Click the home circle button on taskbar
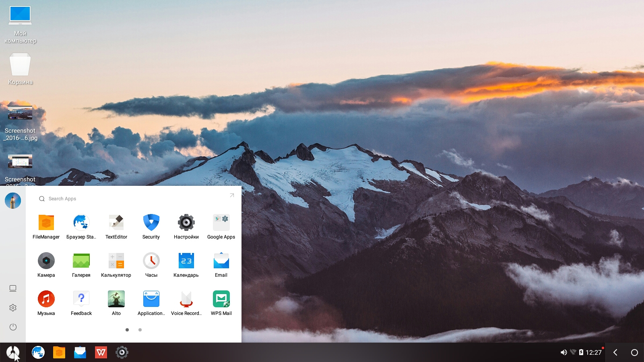This screenshot has height=362, width=644. 634,352
